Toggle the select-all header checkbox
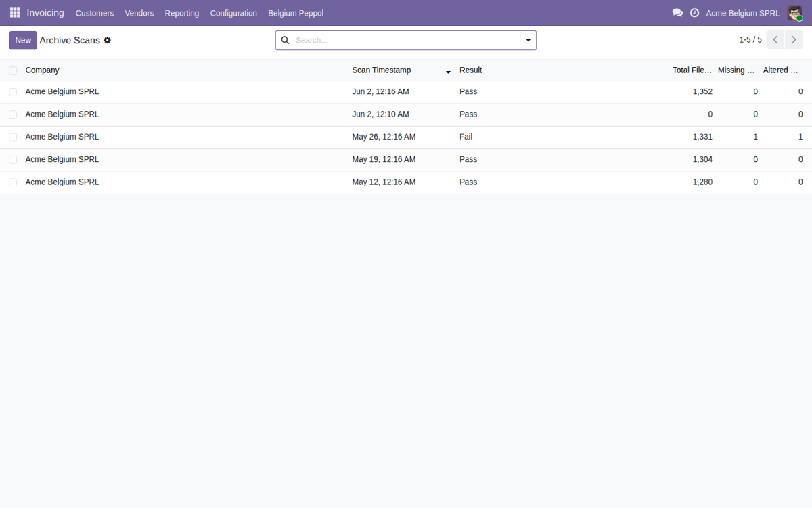 click(x=13, y=70)
